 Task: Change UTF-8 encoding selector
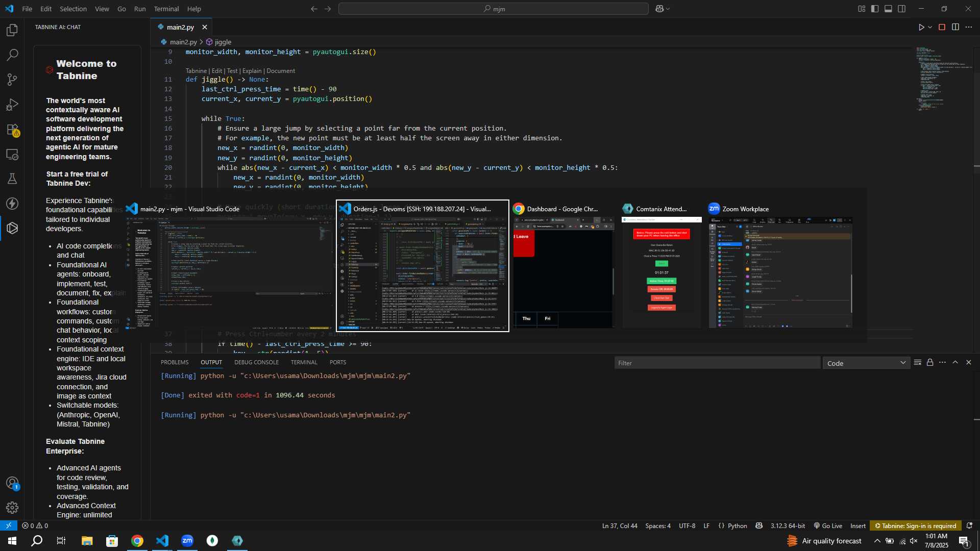click(687, 525)
